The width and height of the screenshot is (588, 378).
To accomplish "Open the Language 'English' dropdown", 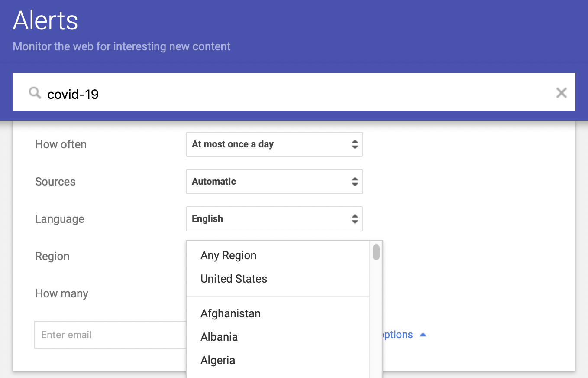I will (x=274, y=219).
